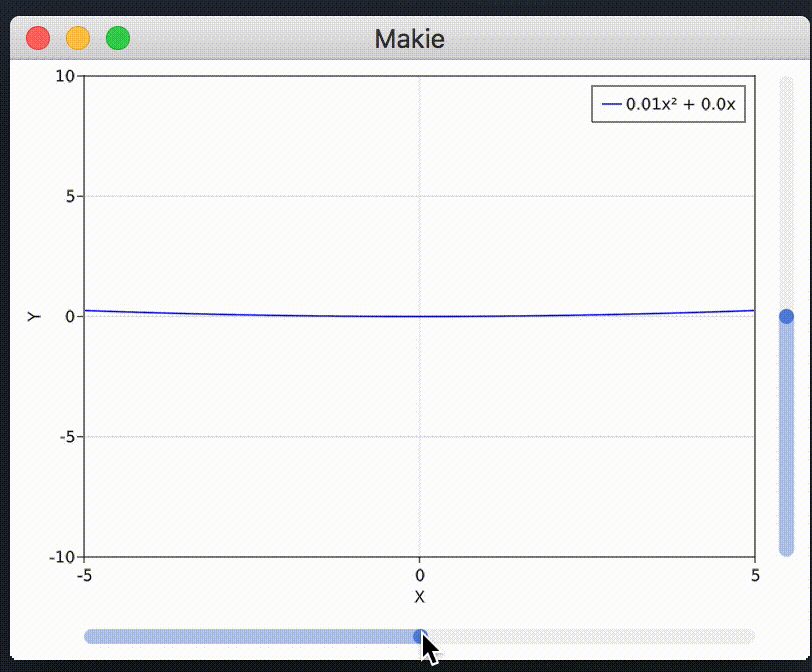
Task: Click the filled left part of horizontal slider track
Action: coord(249,636)
